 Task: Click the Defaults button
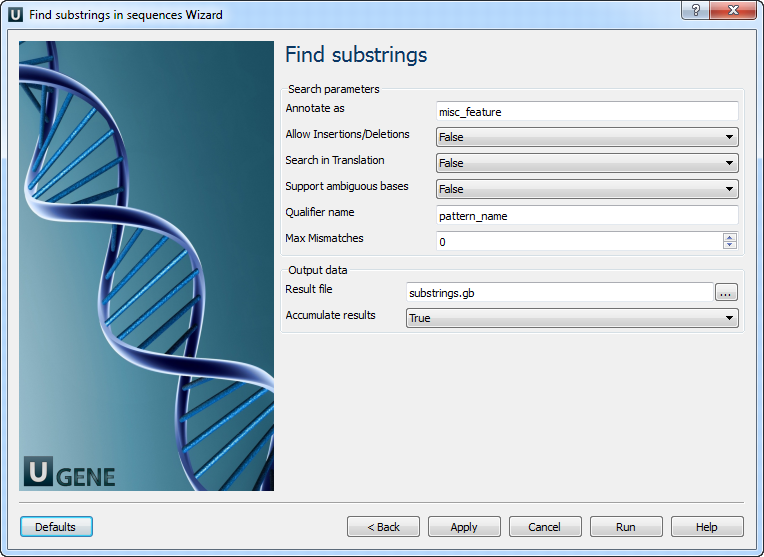(x=56, y=527)
